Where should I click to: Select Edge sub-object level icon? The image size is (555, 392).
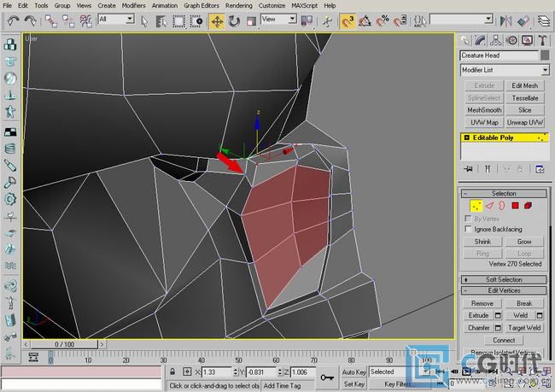click(489, 206)
